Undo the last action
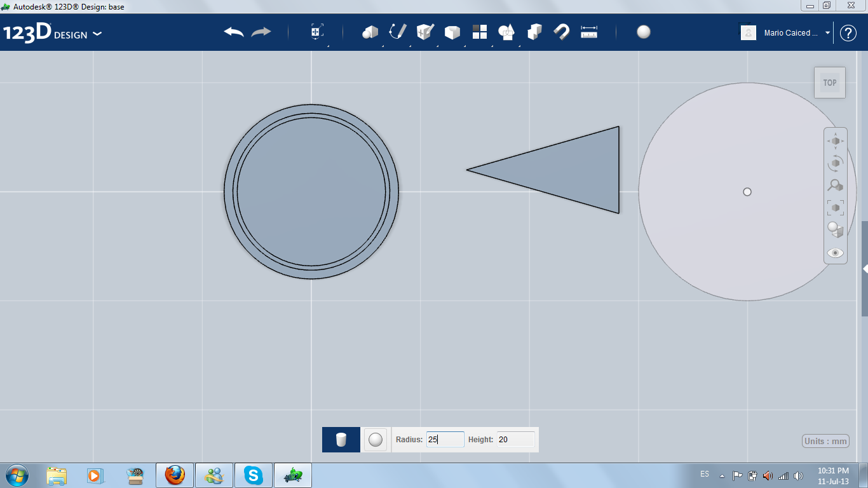The width and height of the screenshot is (868, 488). 234,32
